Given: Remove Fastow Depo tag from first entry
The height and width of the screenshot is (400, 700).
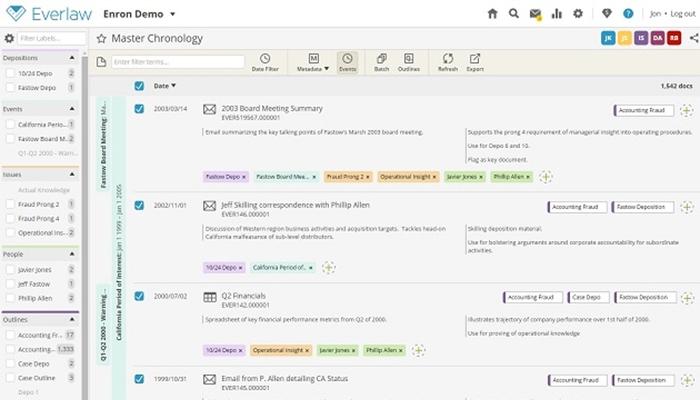Looking at the screenshot, I should pyautogui.click(x=244, y=177).
